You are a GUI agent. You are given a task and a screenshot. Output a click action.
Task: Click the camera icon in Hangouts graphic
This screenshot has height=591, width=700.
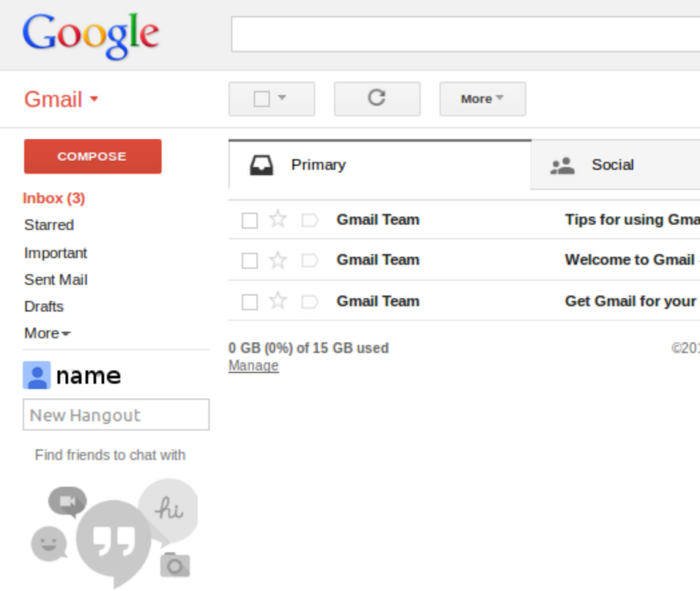[x=175, y=566]
